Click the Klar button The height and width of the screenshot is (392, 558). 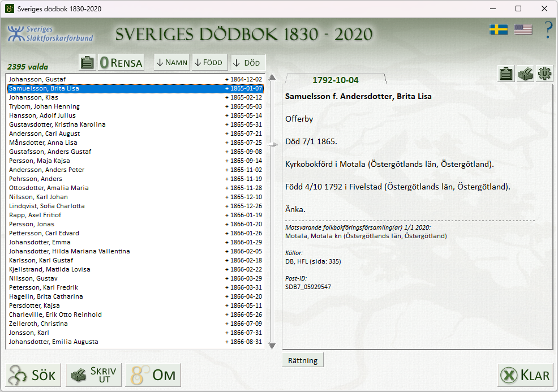click(525, 375)
